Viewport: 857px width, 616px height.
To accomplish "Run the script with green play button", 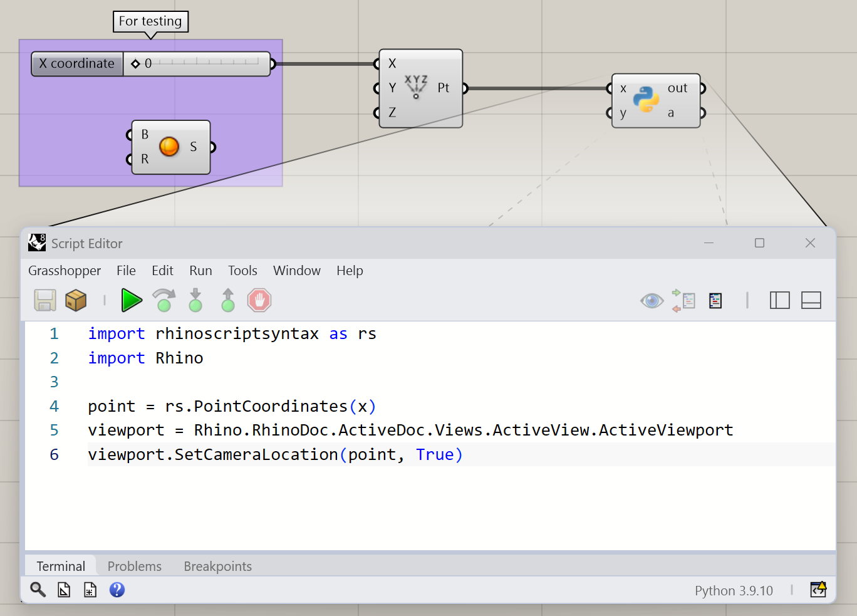I will [x=132, y=300].
